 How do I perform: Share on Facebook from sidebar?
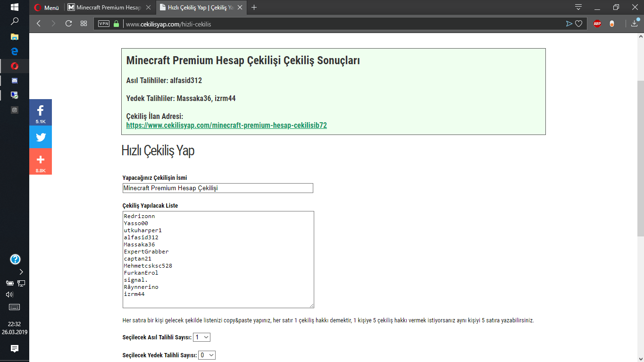[41, 112]
